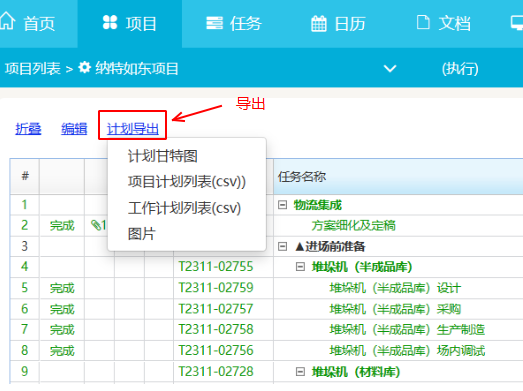
Task: Click the monitor icon after 文档
Action: [517, 23]
